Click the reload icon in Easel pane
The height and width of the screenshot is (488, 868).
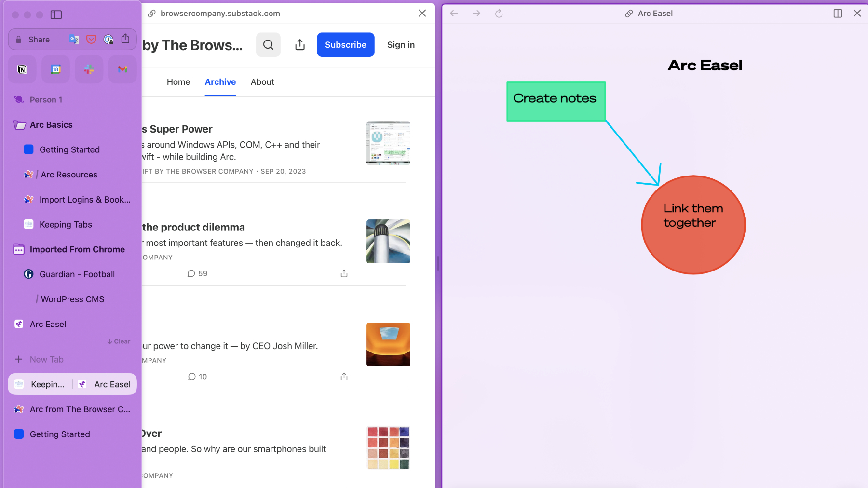499,14
